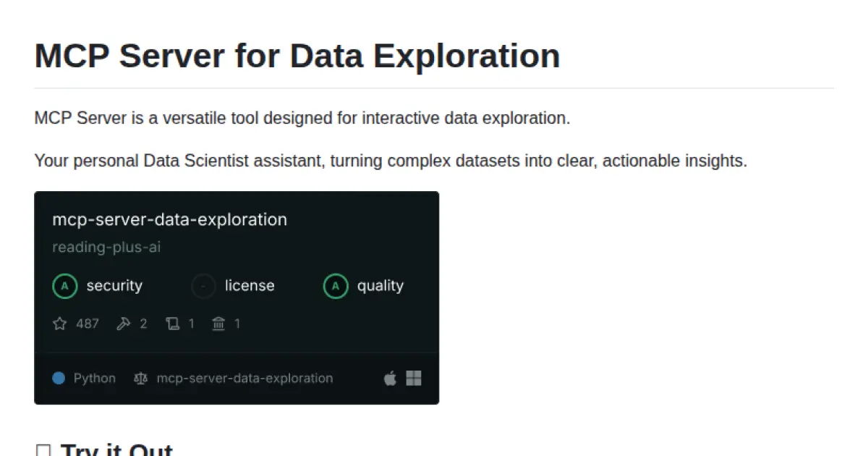Open the mcp-server-data-exploration repository title
Screen dimensions: 868x456
point(169,219)
